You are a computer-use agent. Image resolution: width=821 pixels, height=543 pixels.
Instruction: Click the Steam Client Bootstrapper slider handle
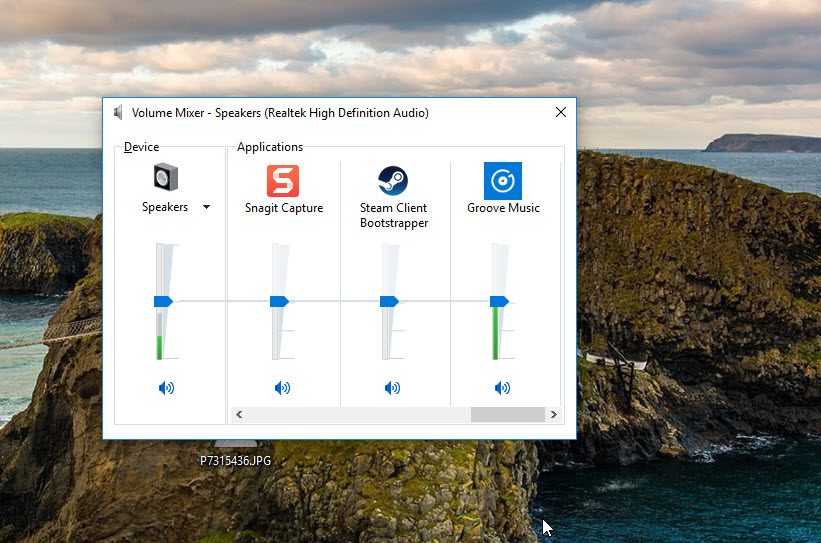389,301
